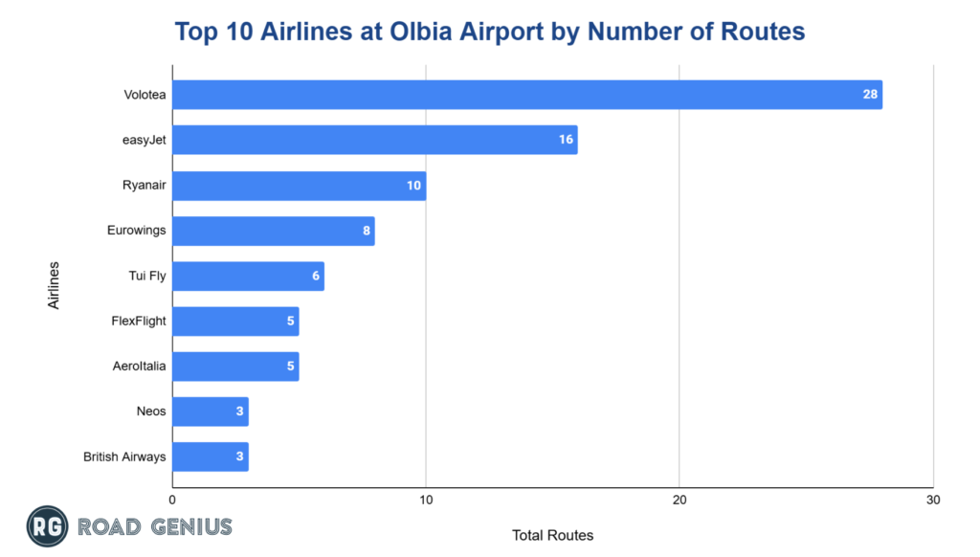Viewport: 980px width, 557px height.
Task: Click the 20 tick on the x-axis
Action: [679, 500]
